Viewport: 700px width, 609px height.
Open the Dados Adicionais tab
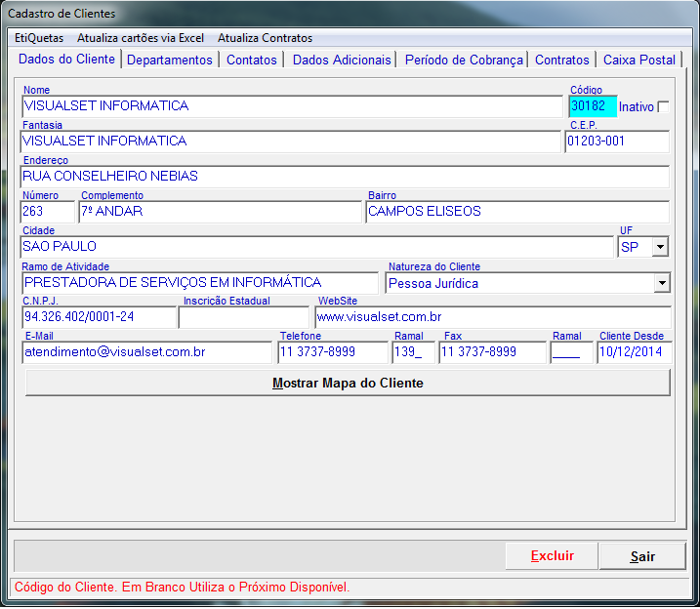(342, 60)
